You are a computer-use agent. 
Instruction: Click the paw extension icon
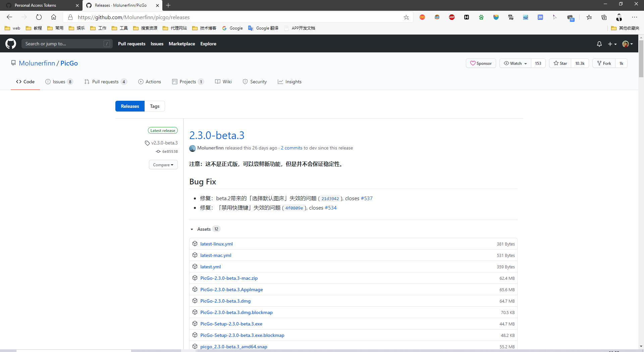(x=481, y=17)
